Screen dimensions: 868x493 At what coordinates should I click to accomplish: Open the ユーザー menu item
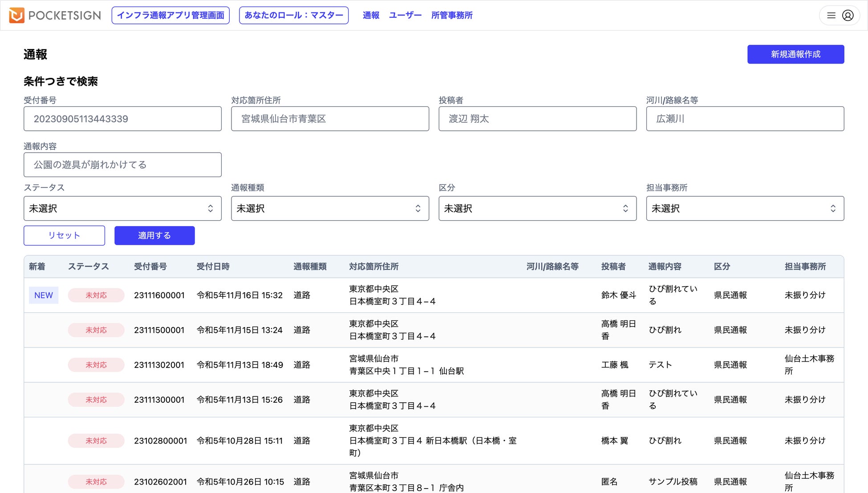point(405,16)
